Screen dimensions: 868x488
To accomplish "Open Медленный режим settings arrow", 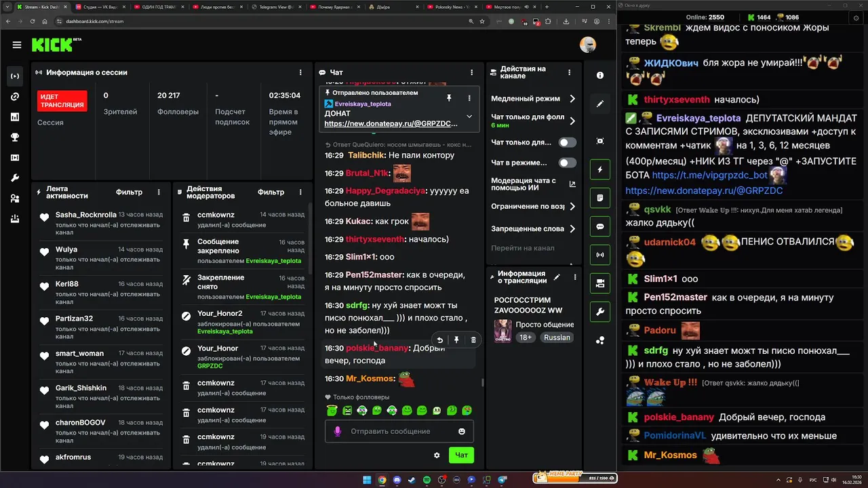I will pyautogui.click(x=572, y=98).
